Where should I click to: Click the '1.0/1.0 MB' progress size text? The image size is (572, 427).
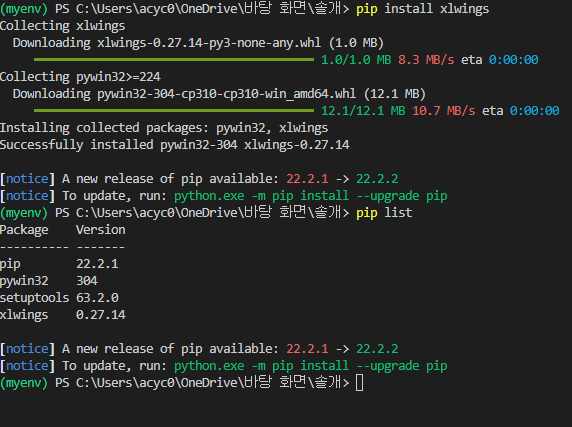[x=356, y=60]
